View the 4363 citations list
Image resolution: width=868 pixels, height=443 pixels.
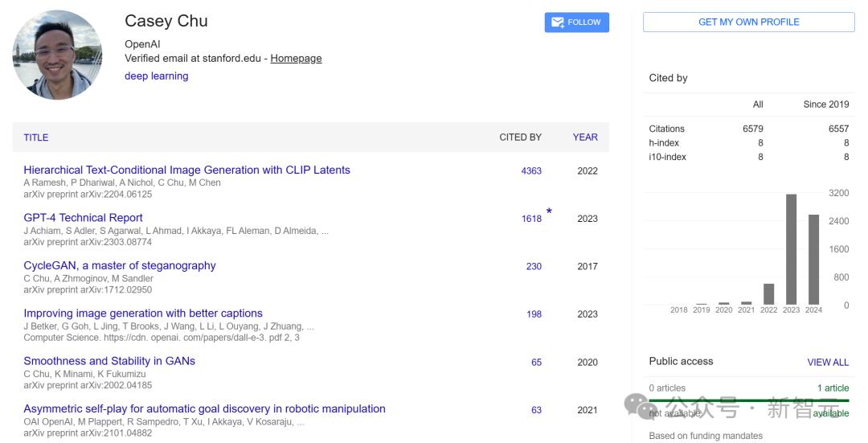(x=531, y=171)
